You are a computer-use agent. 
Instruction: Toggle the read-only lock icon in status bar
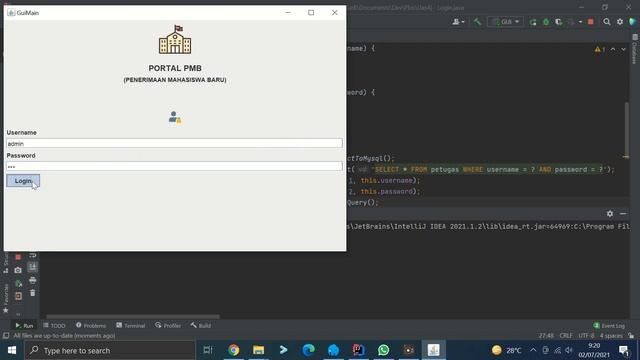coord(631,336)
